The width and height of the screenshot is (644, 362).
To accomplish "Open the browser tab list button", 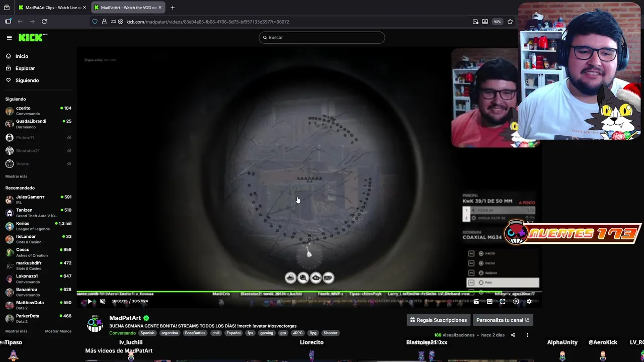I will coord(7,8).
